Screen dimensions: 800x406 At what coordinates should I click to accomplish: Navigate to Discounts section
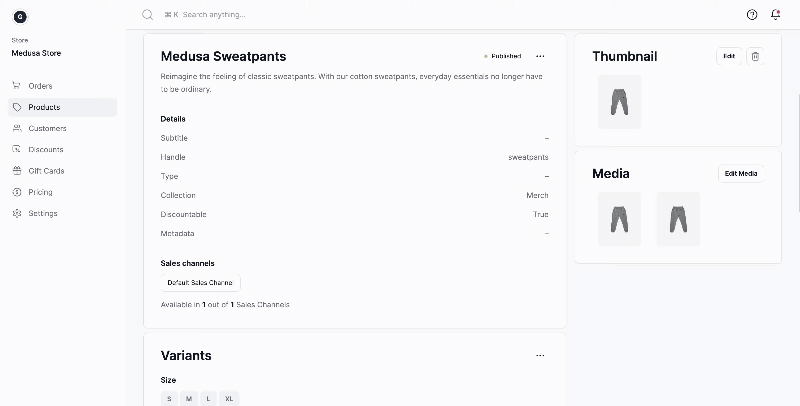pyautogui.click(x=46, y=150)
